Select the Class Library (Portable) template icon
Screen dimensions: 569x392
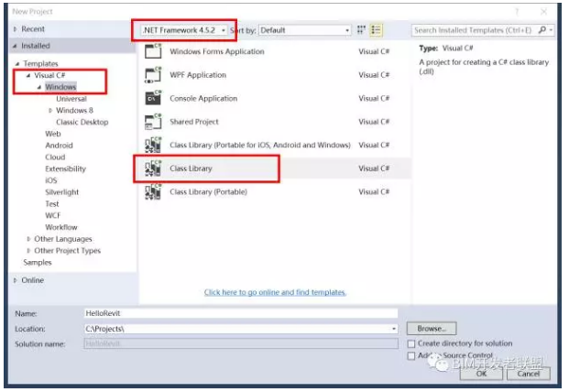coord(153,191)
